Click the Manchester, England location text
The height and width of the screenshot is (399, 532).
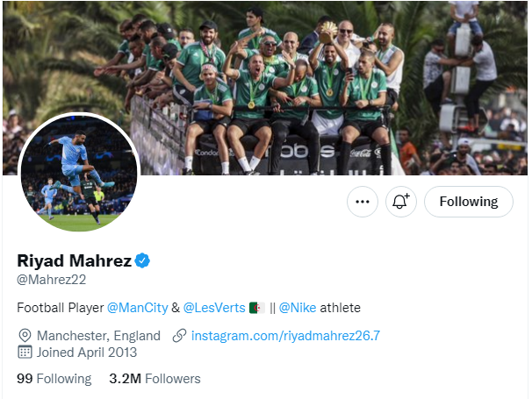[98, 336]
